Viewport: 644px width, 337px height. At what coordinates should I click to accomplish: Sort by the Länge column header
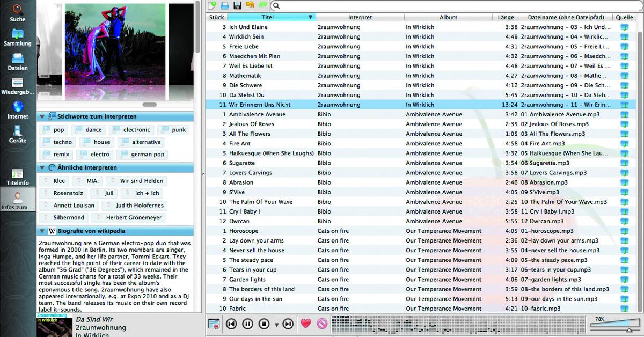point(506,17)
